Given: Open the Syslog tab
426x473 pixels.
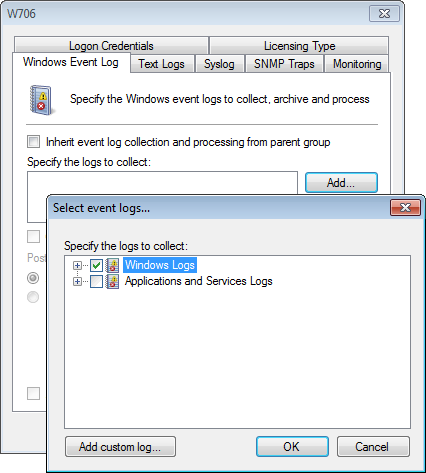Looking at the screenshot, I should point(219,64).
